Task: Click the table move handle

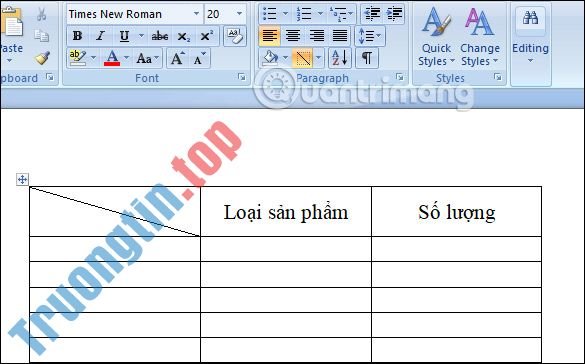Action: click(x=22, y=179)
